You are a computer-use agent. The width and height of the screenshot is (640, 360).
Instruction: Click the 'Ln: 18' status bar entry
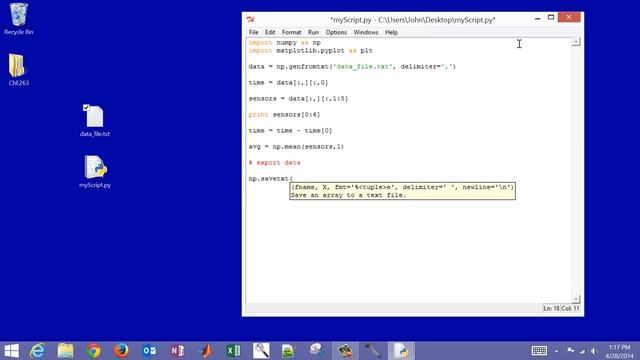pyautogui.click(x=551, y=309)
